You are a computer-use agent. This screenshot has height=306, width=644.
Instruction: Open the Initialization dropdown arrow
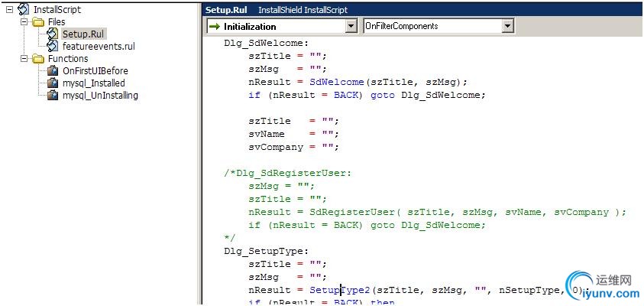coord(351,27)
